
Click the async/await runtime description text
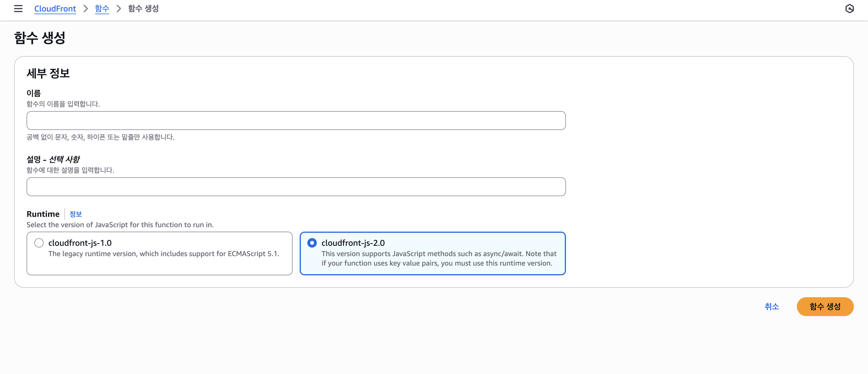(438, 258)
